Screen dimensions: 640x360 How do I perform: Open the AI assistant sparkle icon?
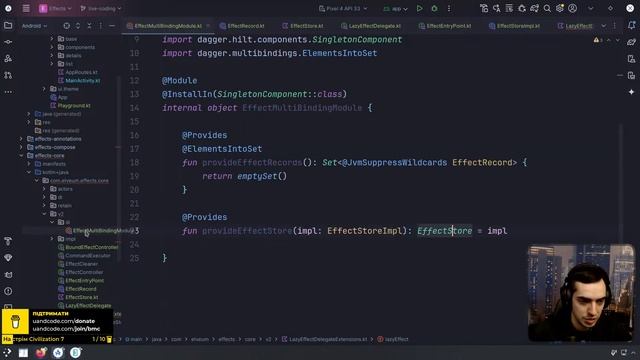click(631, 92)
